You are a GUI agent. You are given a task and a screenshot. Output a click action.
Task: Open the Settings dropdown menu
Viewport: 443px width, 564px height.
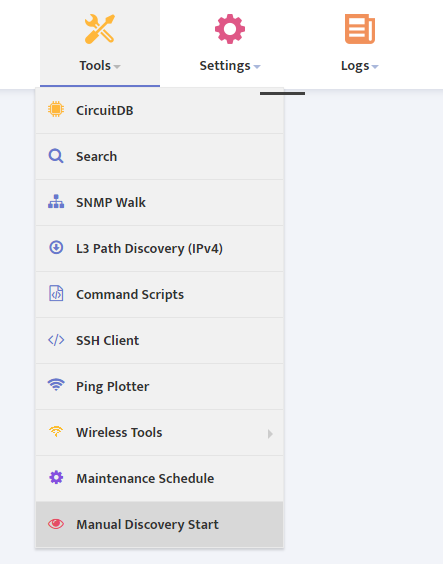[x=230, y=43]
